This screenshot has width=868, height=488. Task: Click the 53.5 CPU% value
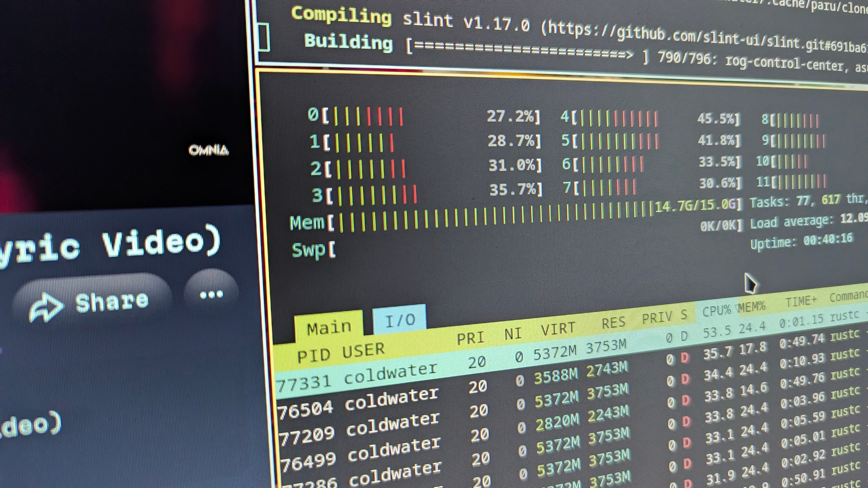pos(717,331)
